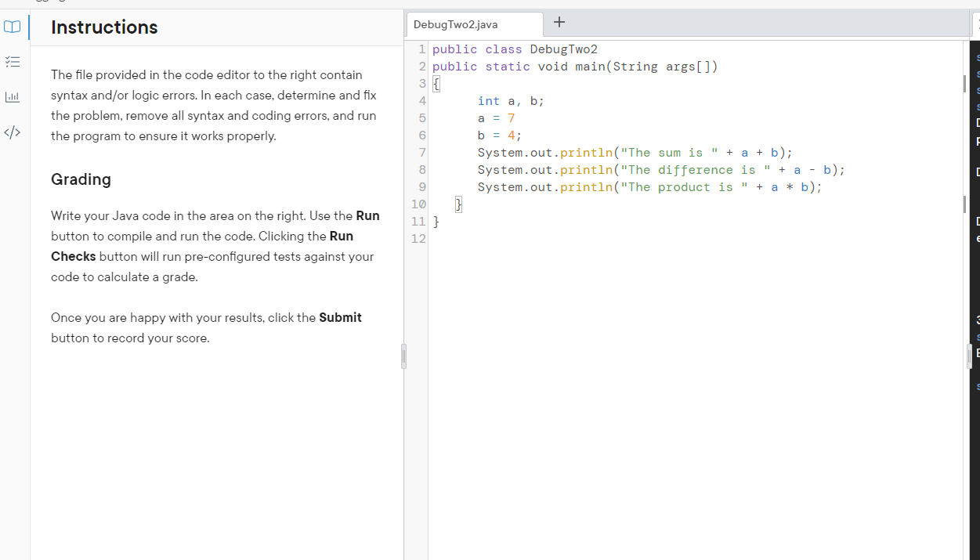Select the DebugTwo2.java editor tab
Viewport: 980px width, 560px height.
pyautogui.click(x=474, y=24)
